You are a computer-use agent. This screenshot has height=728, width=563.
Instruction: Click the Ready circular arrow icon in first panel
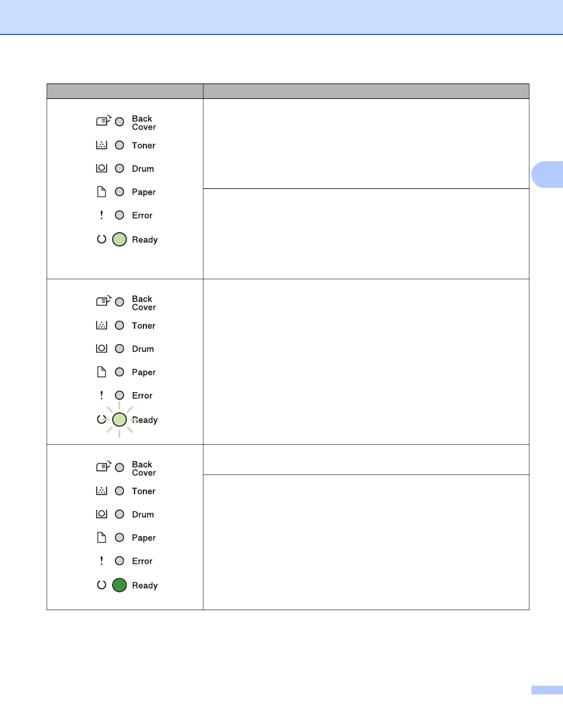pyautogui.click(x=101, y=239)
